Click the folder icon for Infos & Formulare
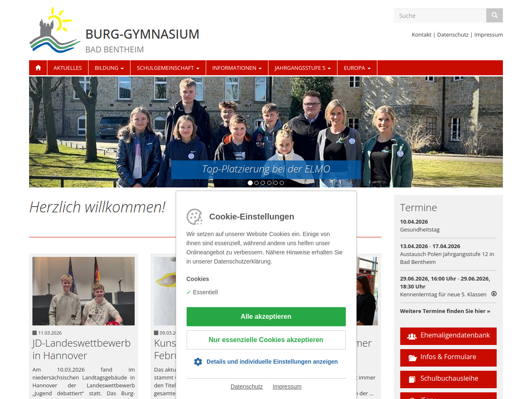The height and width of the screenshot is (399, 532). click(x=412, y=358)
